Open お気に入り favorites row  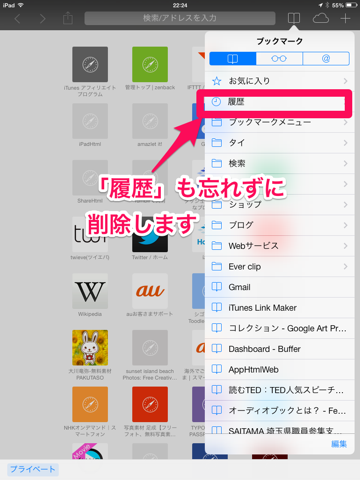pyautogui.click(x=279, y=81)
